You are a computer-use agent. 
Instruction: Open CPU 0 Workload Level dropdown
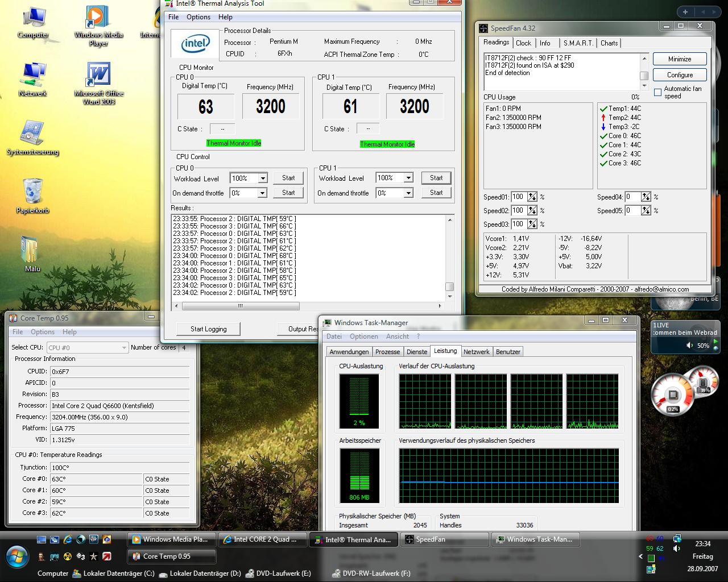263,178
